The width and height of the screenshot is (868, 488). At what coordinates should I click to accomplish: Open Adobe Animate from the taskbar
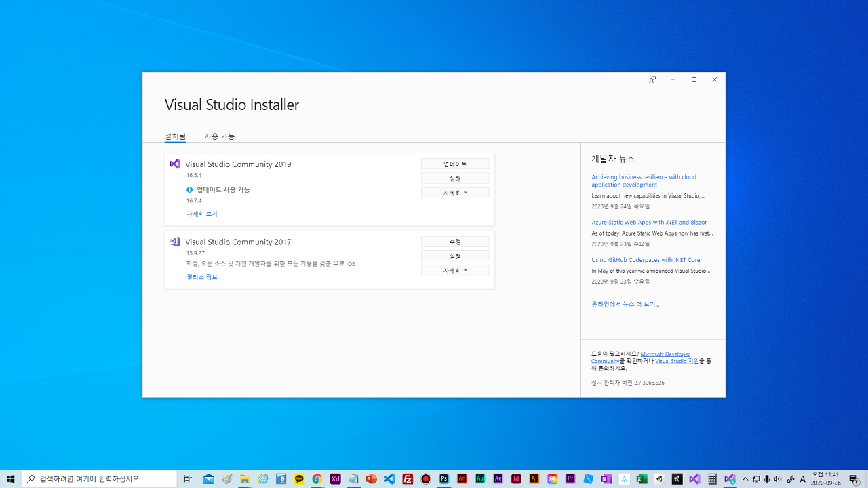coord(462,478)
